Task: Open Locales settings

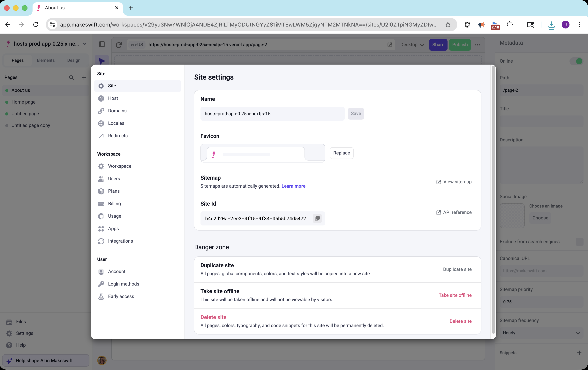Action: pos(116,123)
